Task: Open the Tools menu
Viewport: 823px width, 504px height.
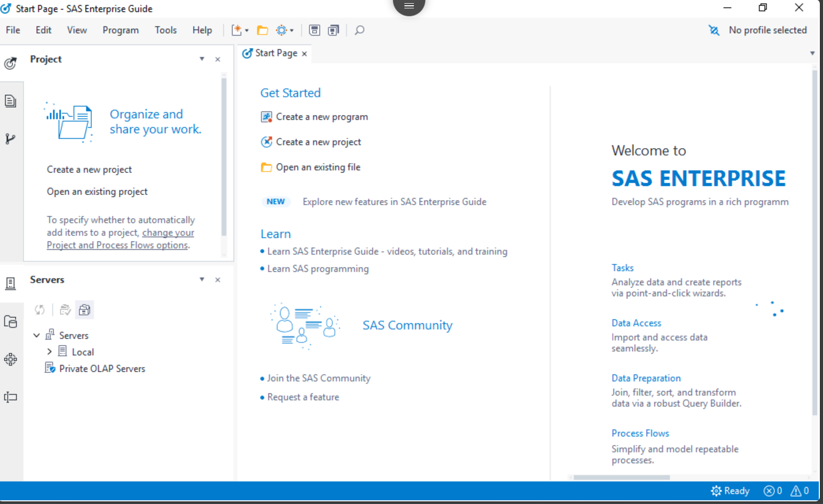Action: click(x=165, y=30)
